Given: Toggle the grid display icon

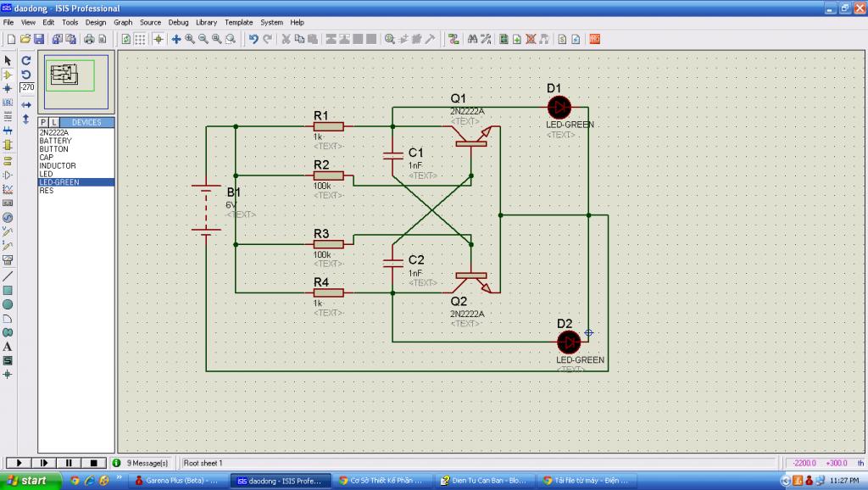Looking at the screenshot, I should (x=140, y=39).
